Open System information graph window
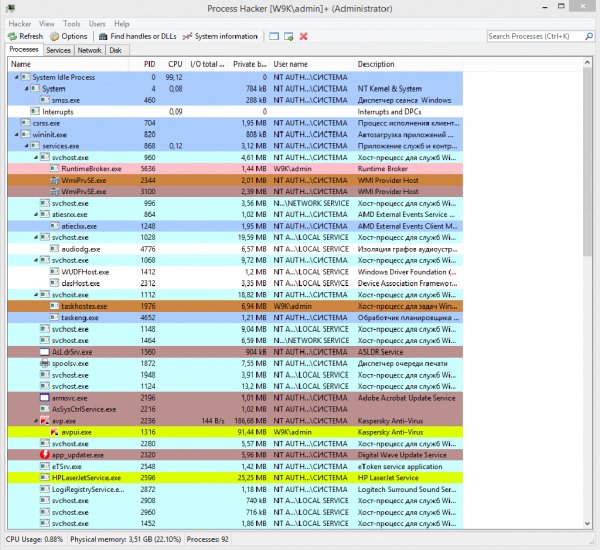The width and height of the screenshot is (600, 550). click(220, 36)
